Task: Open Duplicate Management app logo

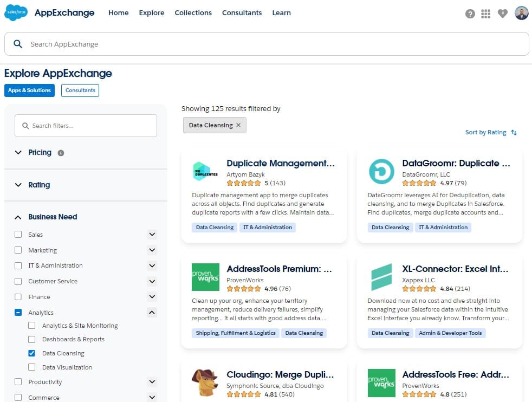Action: (205, 171)
